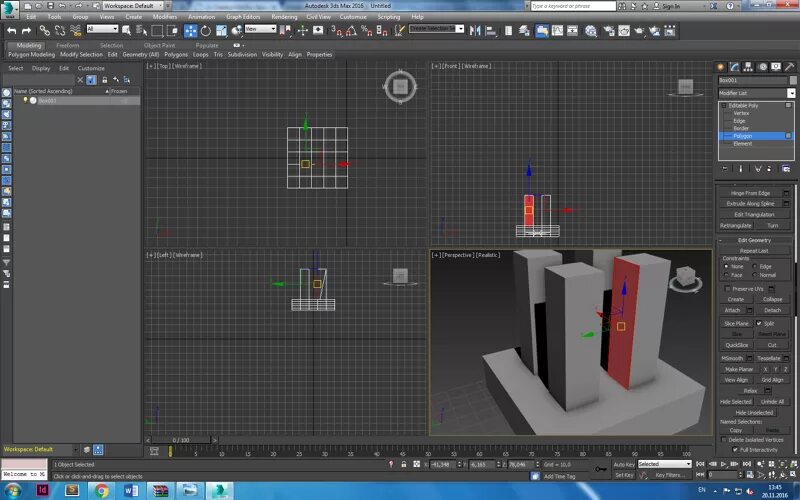Open Google Chrome from the taskbar

(102, 491)
